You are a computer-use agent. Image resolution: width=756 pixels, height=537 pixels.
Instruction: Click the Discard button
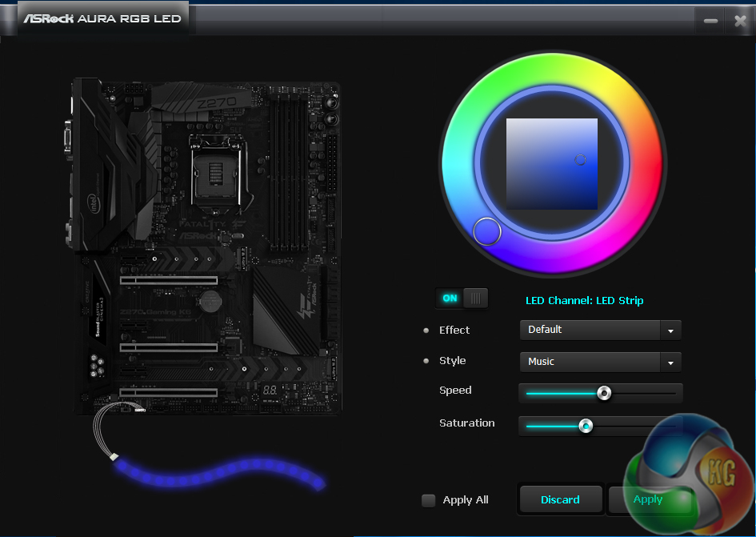tap(560, 499)
